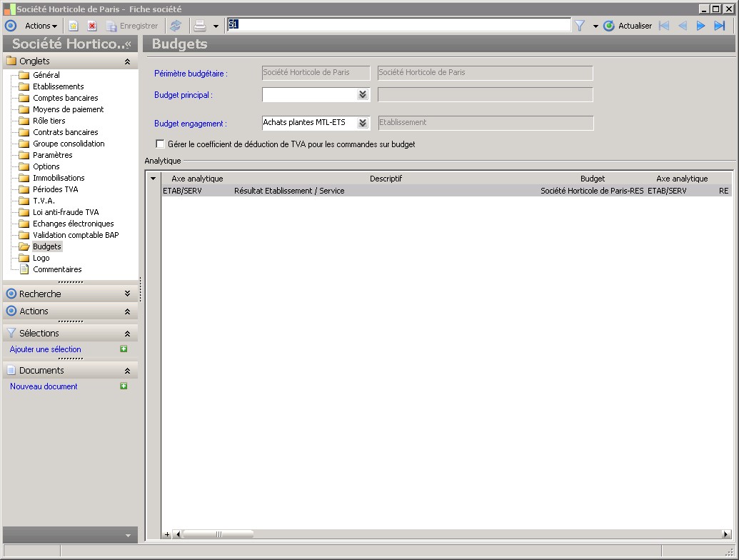This screenshot has width=739, height=560.
Task: Open the Budget principal dropdown
Action: pos(363,95)
